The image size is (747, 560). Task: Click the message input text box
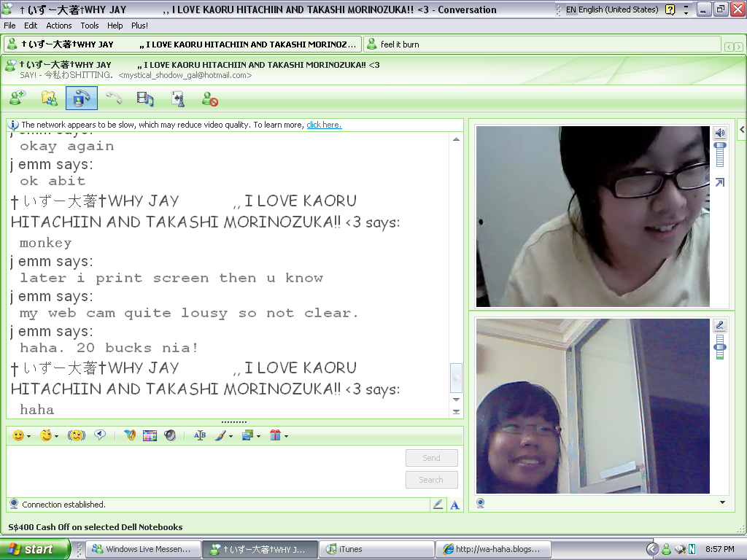(204, 470)
